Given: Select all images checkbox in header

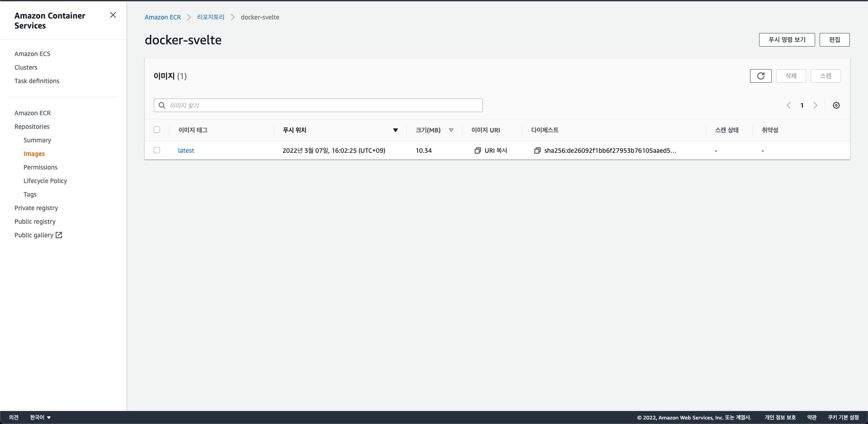Looking at the screenshot, I should [157, 130].
